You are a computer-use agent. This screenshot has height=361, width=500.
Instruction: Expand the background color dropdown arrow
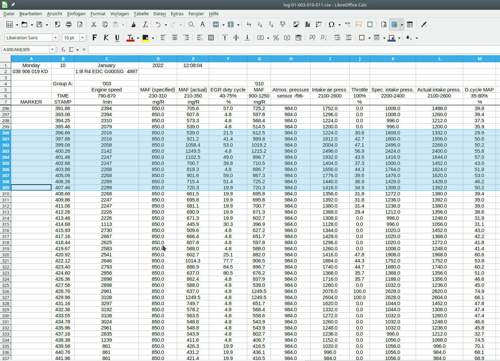tap(153, 38)
